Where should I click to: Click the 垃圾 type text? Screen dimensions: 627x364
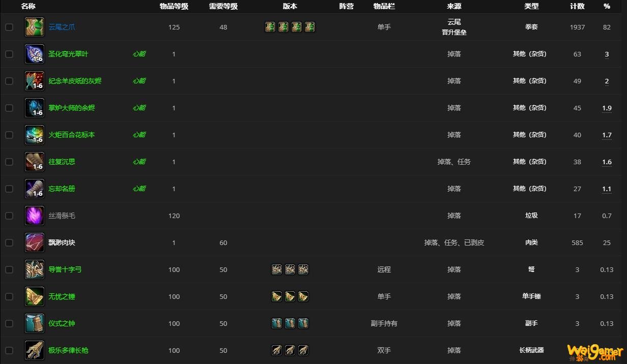(x=531, y=216)
